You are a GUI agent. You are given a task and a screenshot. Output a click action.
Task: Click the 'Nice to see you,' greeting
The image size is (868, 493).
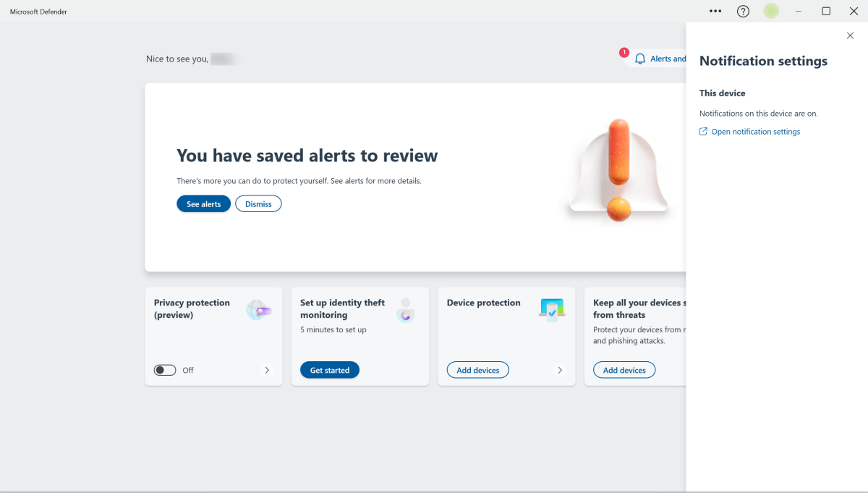(x=177, y=59)
